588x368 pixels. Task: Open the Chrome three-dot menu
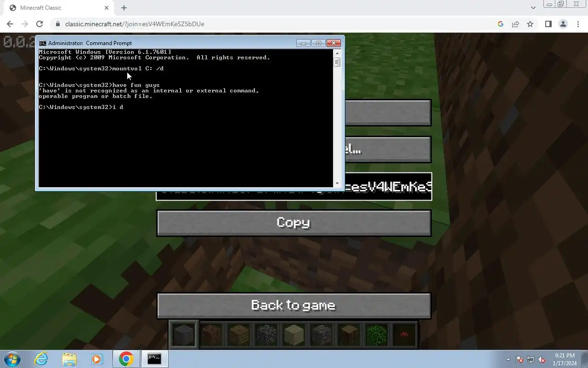(578, 24)
